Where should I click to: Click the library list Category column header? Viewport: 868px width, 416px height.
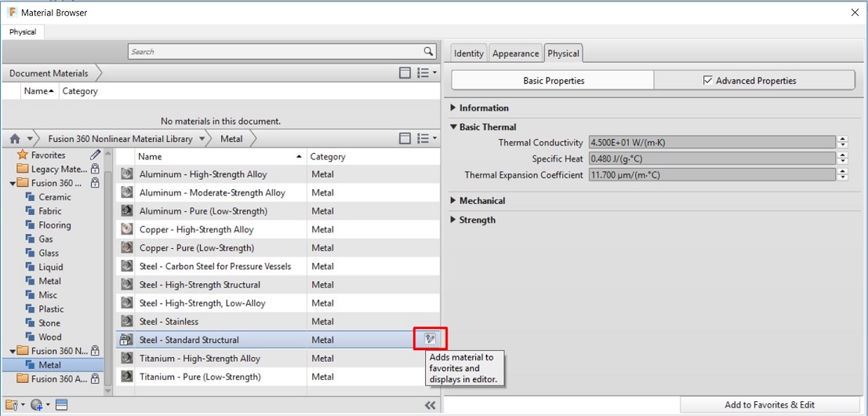(x=374, y=157)
